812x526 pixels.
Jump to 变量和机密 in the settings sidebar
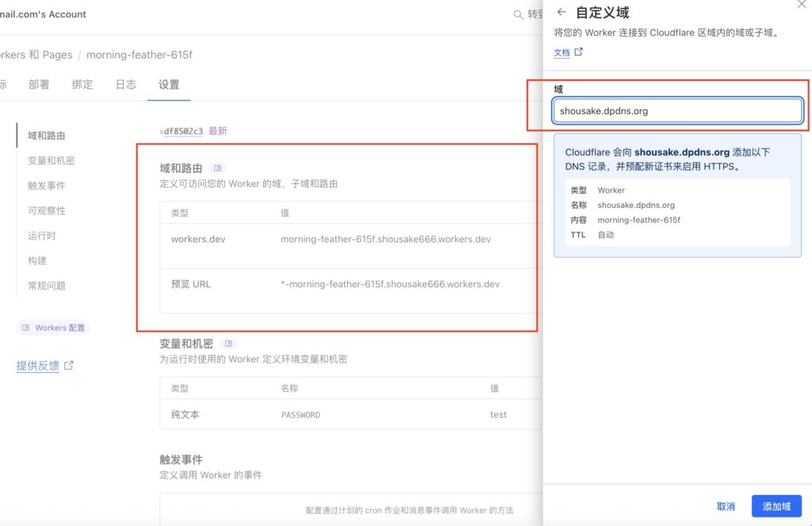[52, 160]
